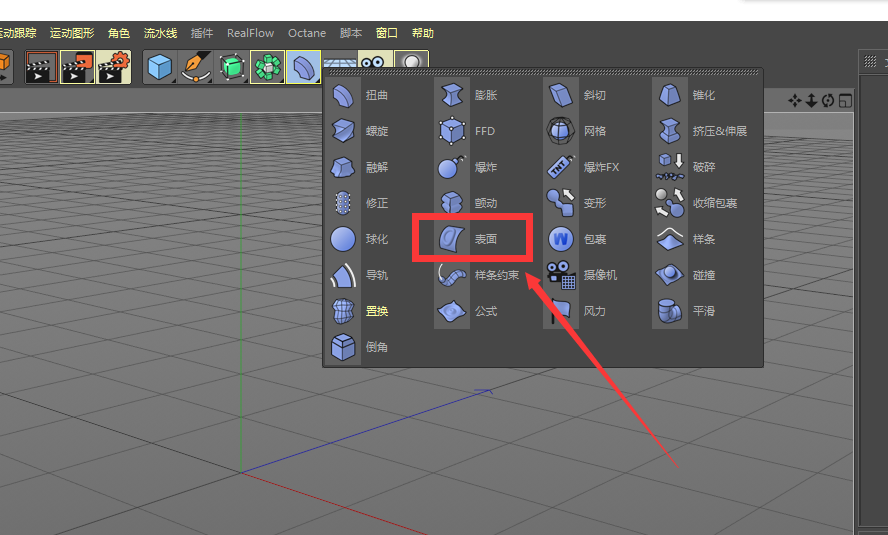This screenshot has height=535, width=888.
Task: Click the viewport move camera icon
Action: click(795, 101)
